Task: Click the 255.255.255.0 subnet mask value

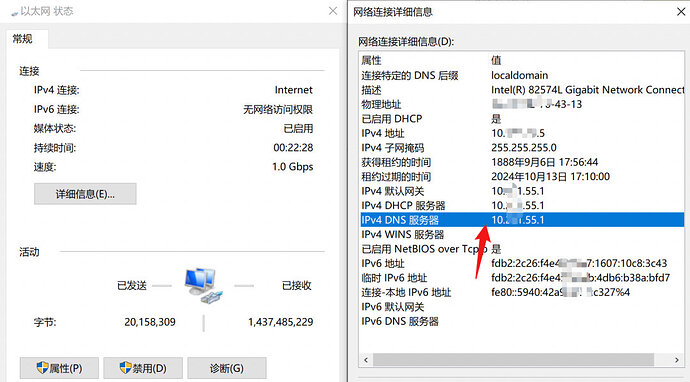Action: pos(524,147)
